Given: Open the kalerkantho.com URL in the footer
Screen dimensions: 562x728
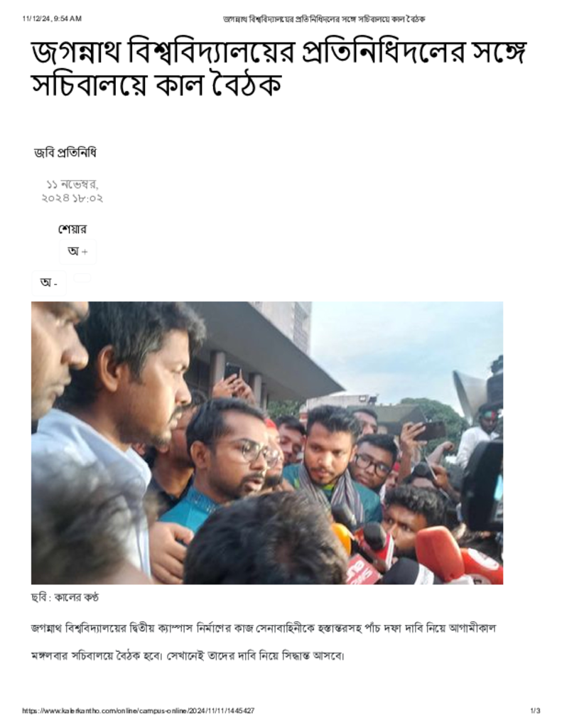Looking at the screenshot, I should point(139,710).
